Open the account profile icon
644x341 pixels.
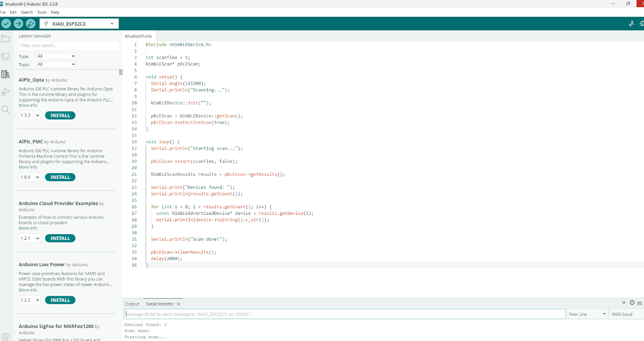click(5, 337)
